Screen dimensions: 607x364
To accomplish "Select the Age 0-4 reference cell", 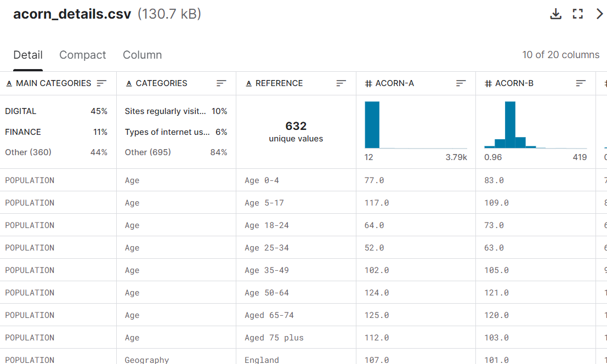I will pyautogui.click(x=262, y=180).
